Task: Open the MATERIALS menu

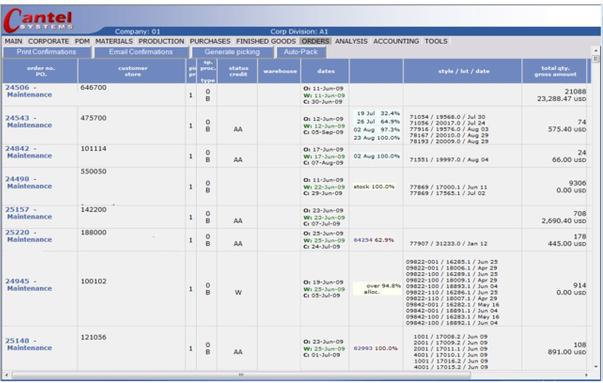Action: [114, 41]
